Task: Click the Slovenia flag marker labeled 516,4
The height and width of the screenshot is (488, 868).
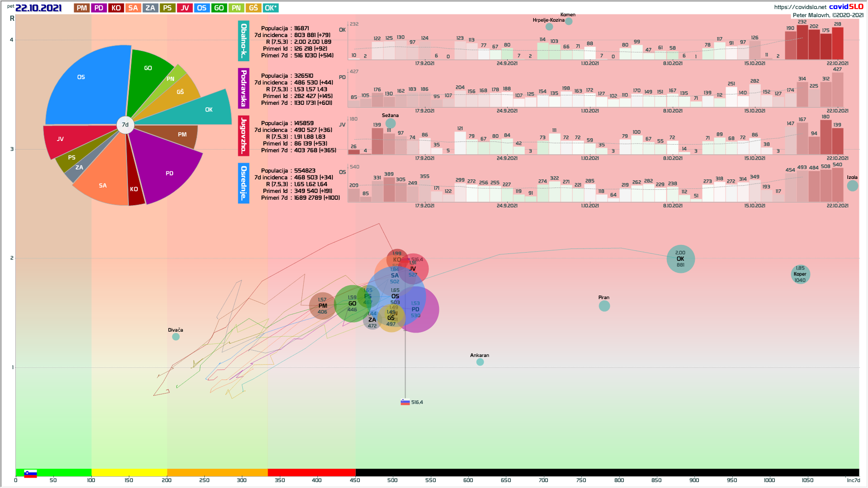Action: click(x=405, y=402)
